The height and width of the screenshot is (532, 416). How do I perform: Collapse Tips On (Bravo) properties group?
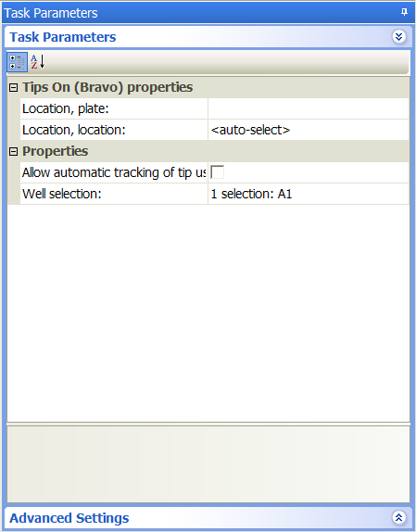click(13, 88)
